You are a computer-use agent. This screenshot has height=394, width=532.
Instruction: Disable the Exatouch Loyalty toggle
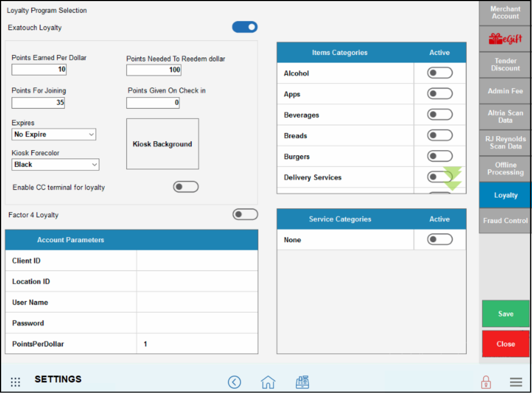245,27
